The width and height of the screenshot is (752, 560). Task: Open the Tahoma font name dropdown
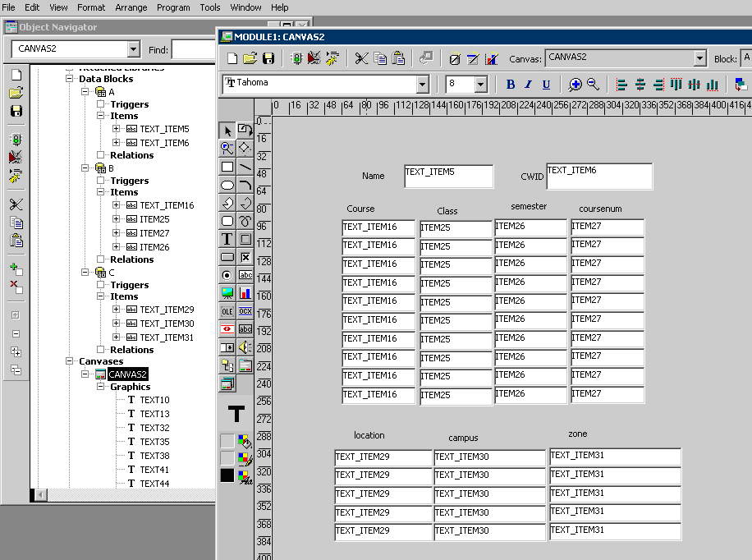[422, 85]
